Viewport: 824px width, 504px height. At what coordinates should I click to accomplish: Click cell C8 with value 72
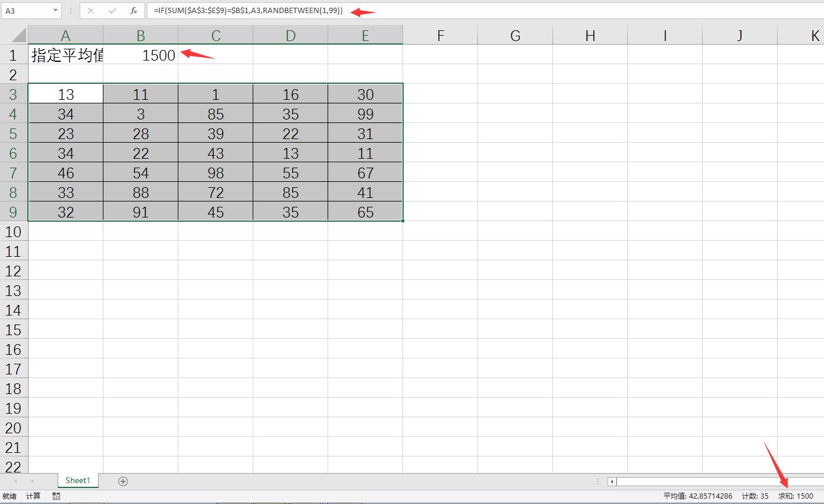[x=215, y=192]
